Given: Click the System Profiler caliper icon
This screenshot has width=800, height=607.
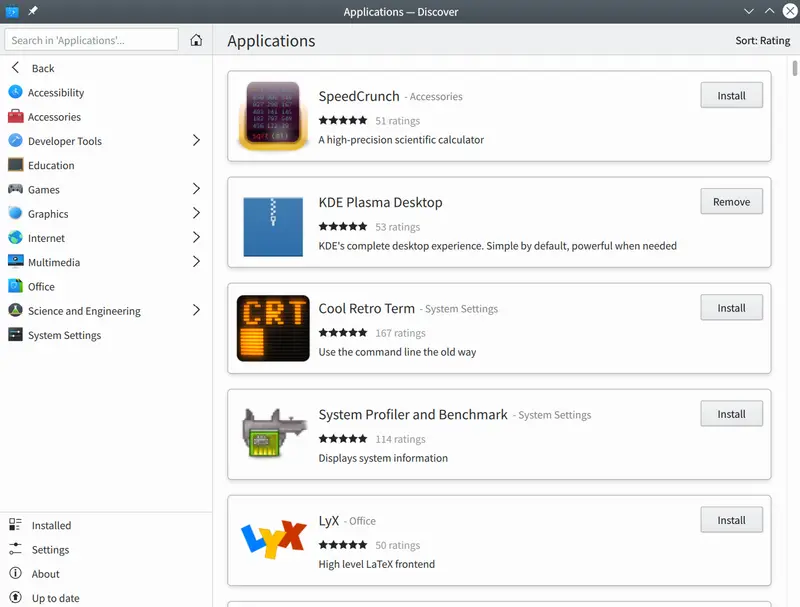Looking at the screenshot, I should click(273, 433).
